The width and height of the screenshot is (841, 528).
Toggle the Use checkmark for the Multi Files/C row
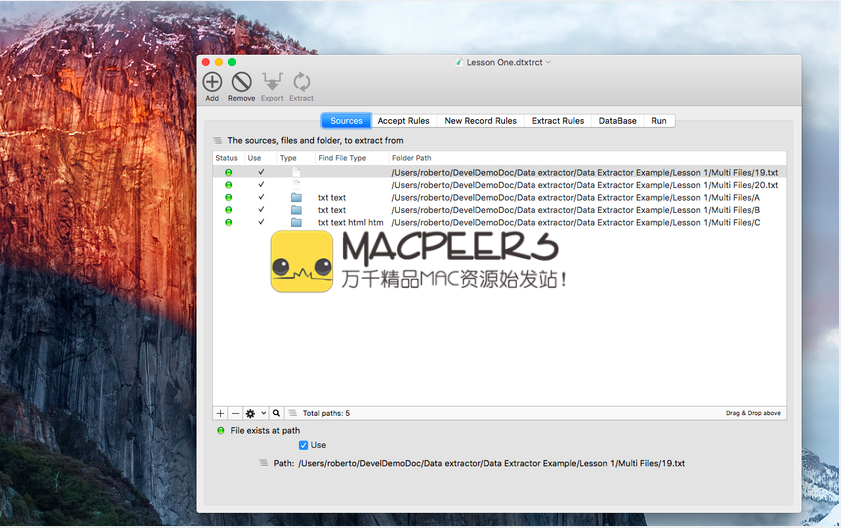point(261,223)
